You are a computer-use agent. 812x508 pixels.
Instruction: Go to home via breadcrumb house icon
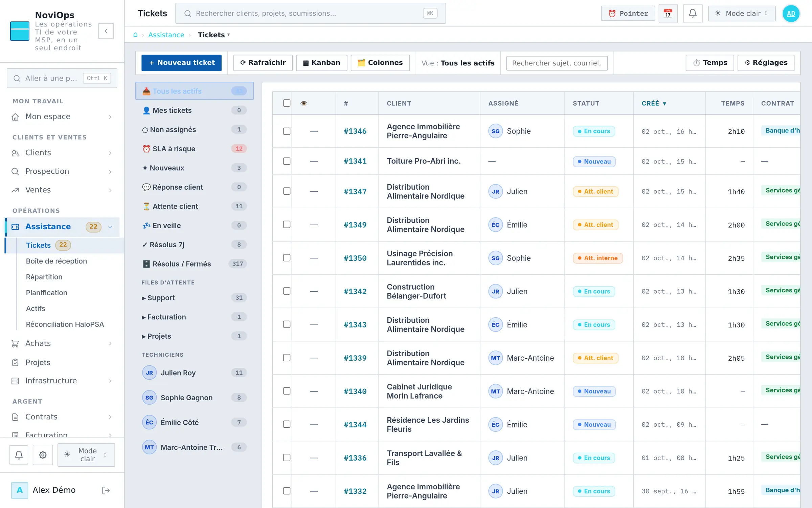click(x=135, y=35)
